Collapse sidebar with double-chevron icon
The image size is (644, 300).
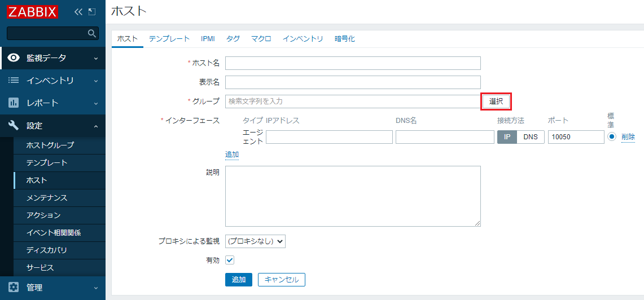[78, 12]
